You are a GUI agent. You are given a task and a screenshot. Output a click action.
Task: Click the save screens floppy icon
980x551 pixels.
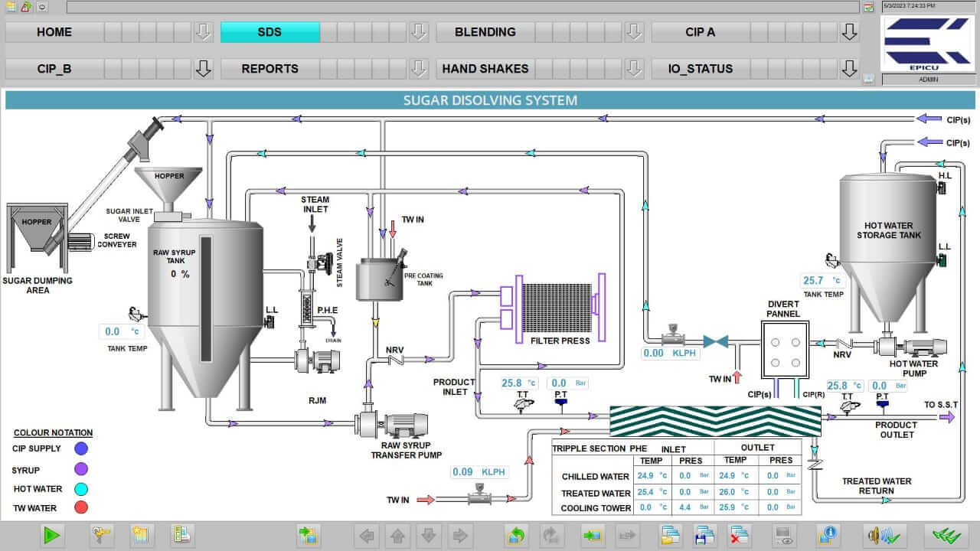(704, 536)
